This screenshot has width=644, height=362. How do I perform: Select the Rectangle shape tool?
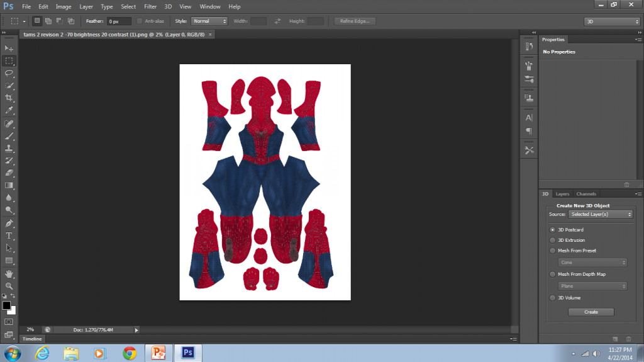tap(9, 261)
